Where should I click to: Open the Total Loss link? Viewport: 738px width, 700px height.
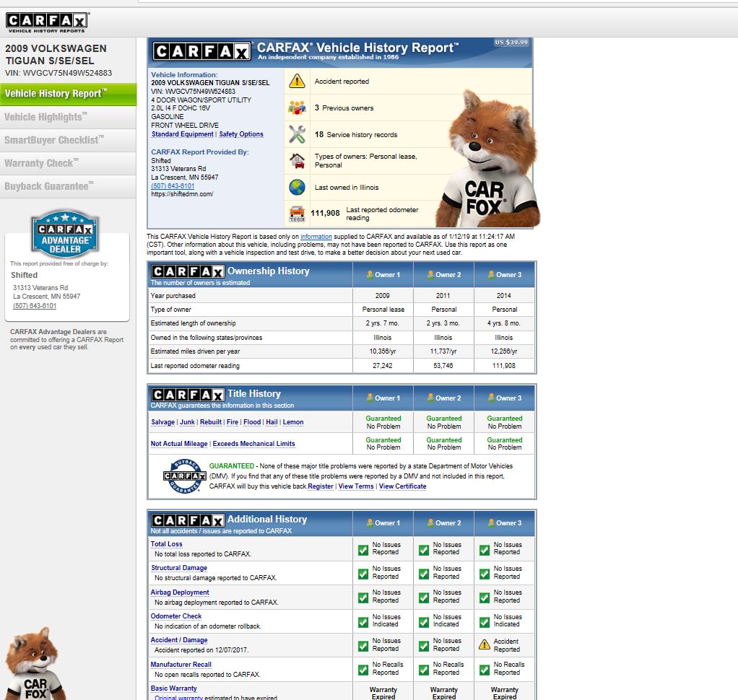click(x=167, y=544)
